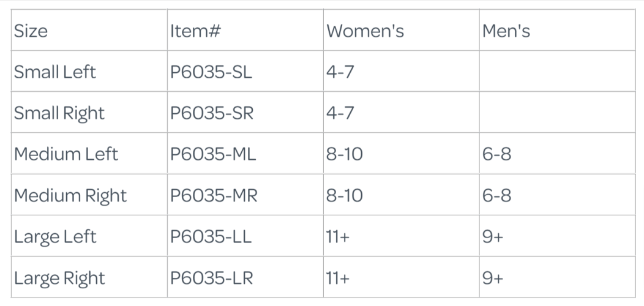
Task: Select the Large Right size cell
Action: coord(59,278)
